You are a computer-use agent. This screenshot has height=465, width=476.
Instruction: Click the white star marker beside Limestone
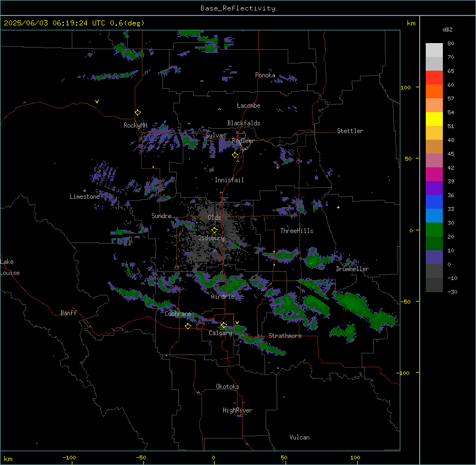coord(84,191)
